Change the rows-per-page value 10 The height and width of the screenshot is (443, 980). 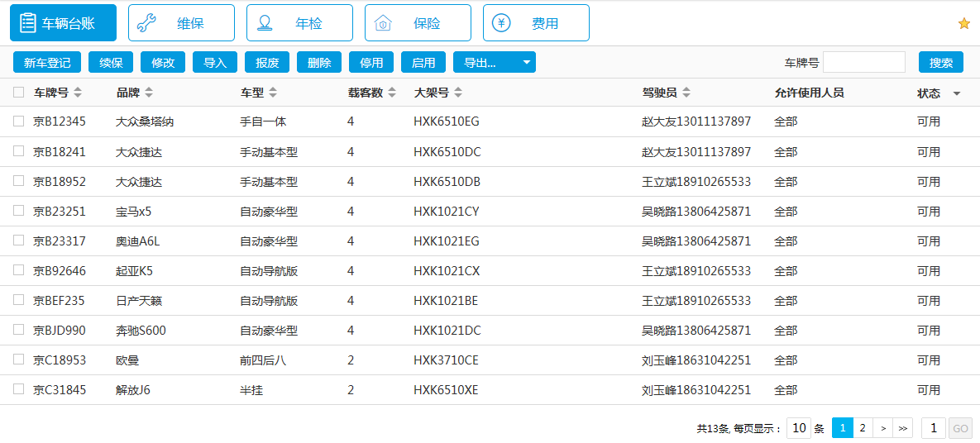(798, 428)
